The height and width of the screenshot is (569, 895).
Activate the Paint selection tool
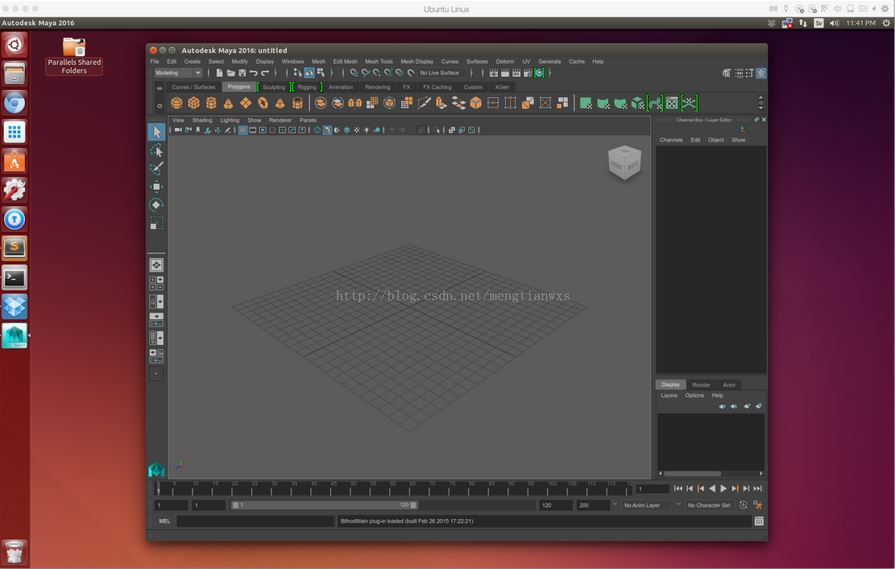coord(156,168)
